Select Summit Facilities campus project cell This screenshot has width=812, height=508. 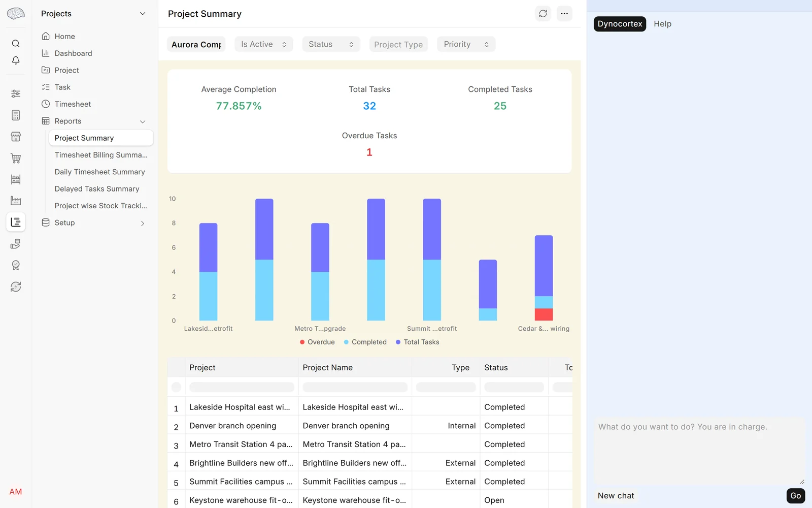(x=242, y=482)
